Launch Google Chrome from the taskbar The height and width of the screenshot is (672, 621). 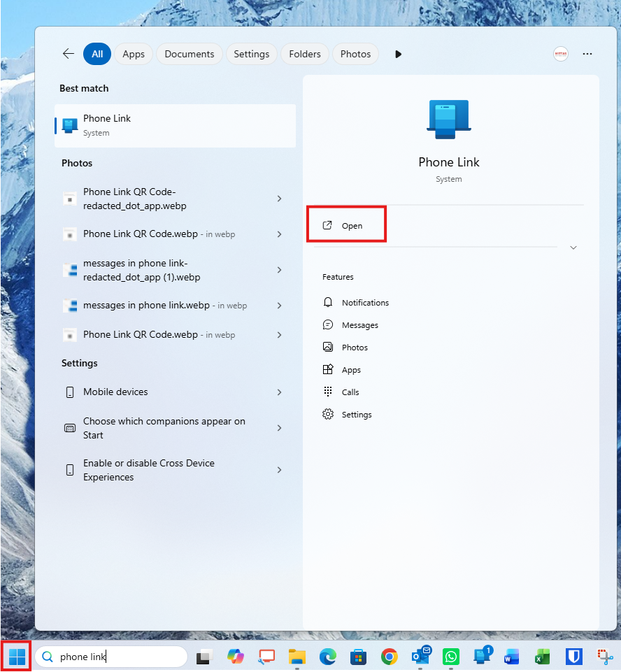(389, 657)
